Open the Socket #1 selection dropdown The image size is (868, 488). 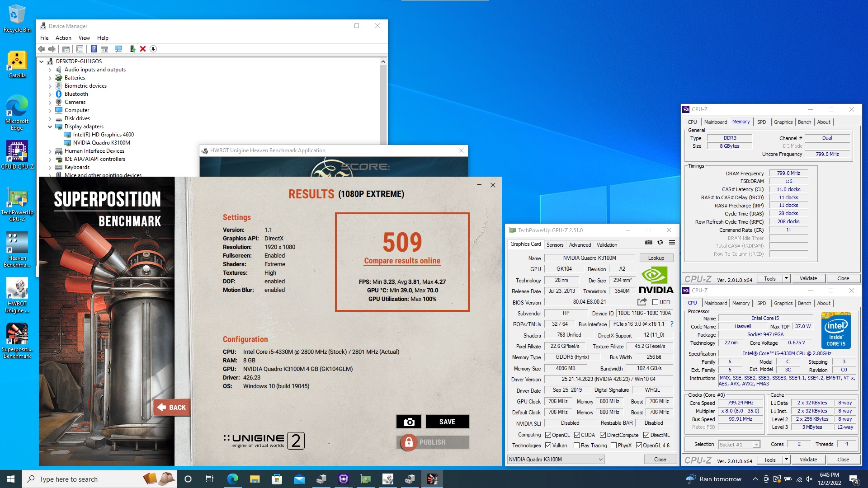(739, 445)
